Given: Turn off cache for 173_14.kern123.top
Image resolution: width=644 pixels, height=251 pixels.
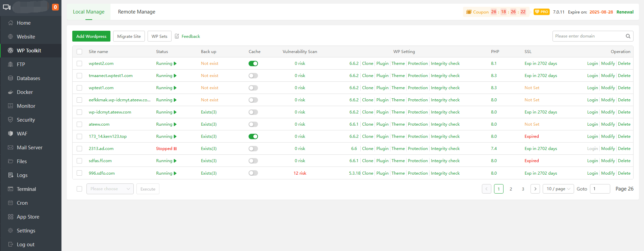Looking at the screenshot, I should [253, 136].
